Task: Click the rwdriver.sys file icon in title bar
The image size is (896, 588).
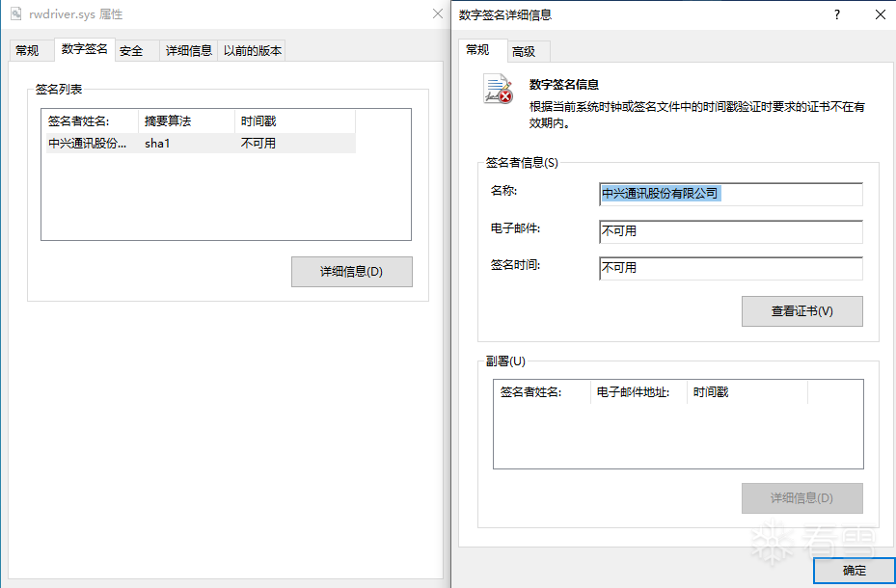Action: click(x=16, y=14)
